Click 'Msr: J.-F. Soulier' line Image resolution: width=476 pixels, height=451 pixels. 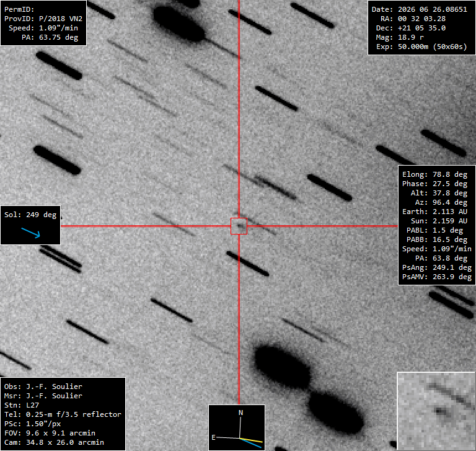point(43,396)
